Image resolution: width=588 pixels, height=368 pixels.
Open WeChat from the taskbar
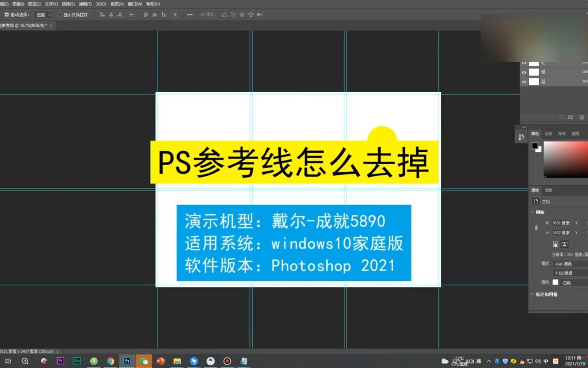[144, 361]
